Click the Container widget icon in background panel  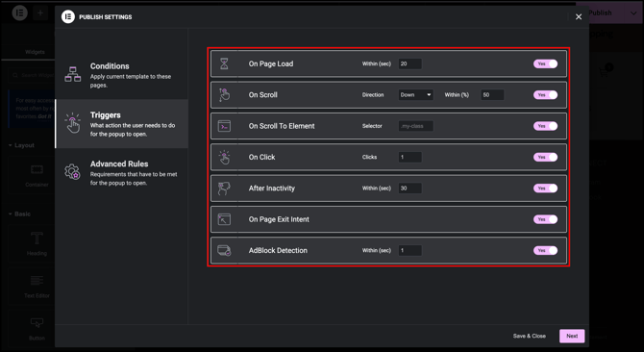[x=37, y=169]
